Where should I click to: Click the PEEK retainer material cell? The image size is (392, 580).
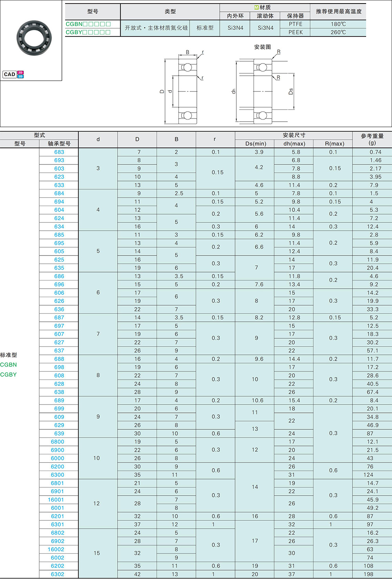(x=296, y=32)
